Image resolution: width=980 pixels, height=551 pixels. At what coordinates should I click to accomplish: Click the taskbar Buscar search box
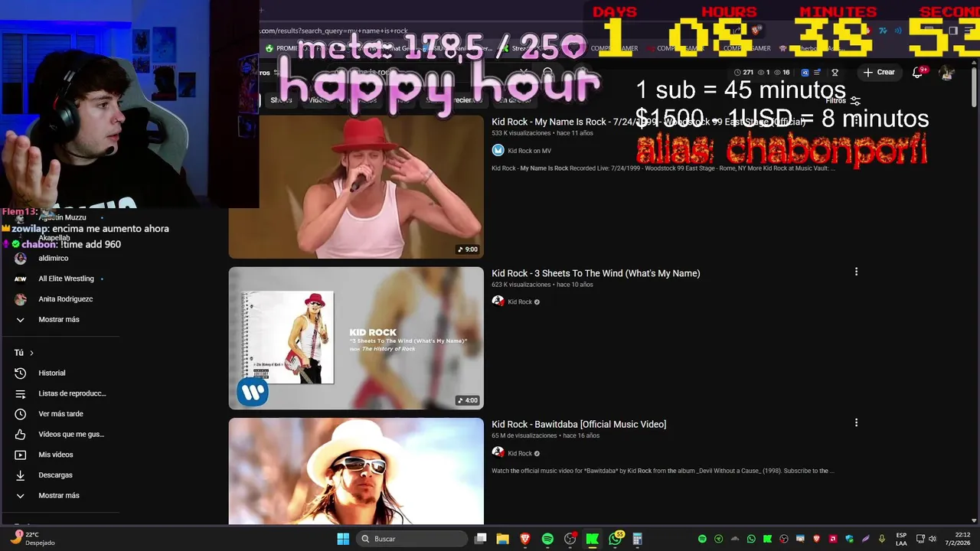pos(413,539)
